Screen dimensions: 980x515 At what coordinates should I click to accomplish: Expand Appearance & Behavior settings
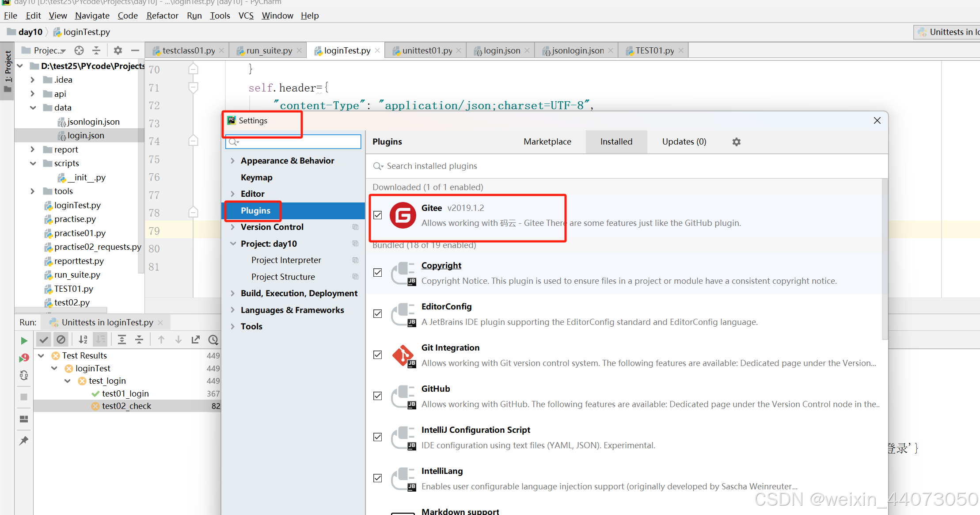(232, 161)
